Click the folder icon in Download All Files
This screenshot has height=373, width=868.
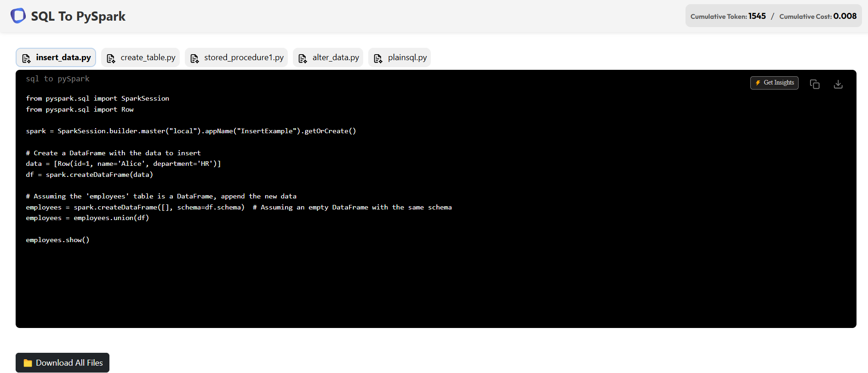(28, 363)
